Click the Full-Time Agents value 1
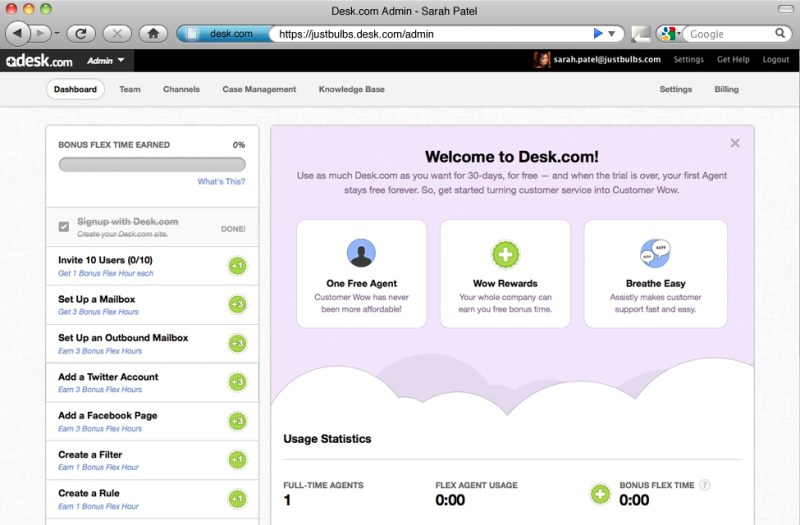 point(287,500)
